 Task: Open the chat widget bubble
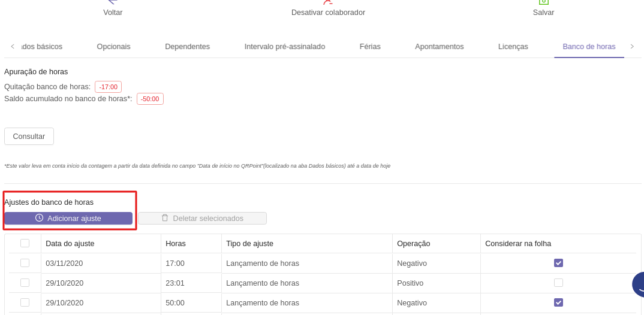(638, 285)
